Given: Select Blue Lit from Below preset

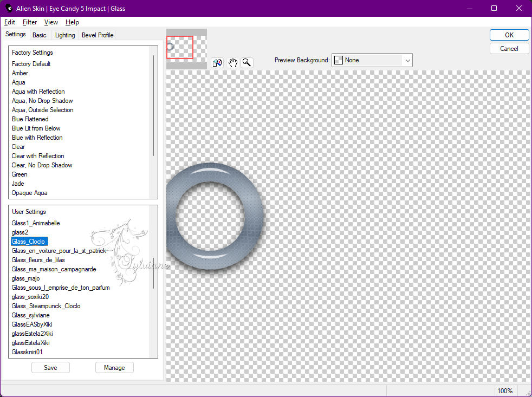Looking at the screenshot, I should coord(36,128).
